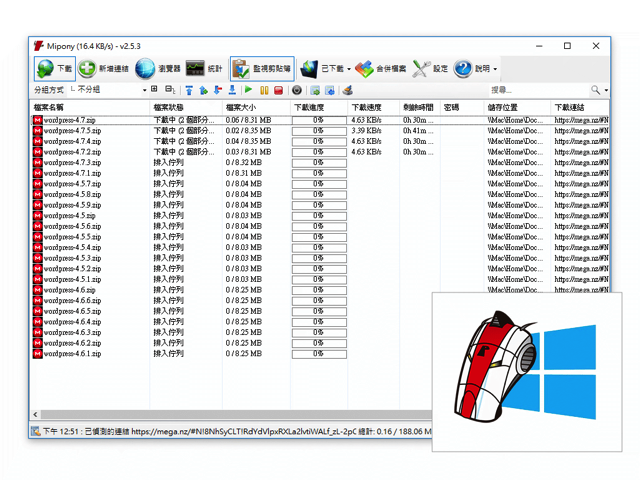Screen dimensions: 640x480
Task: Click the clean finished downloads icon
Action: click(x=348, y=90)
